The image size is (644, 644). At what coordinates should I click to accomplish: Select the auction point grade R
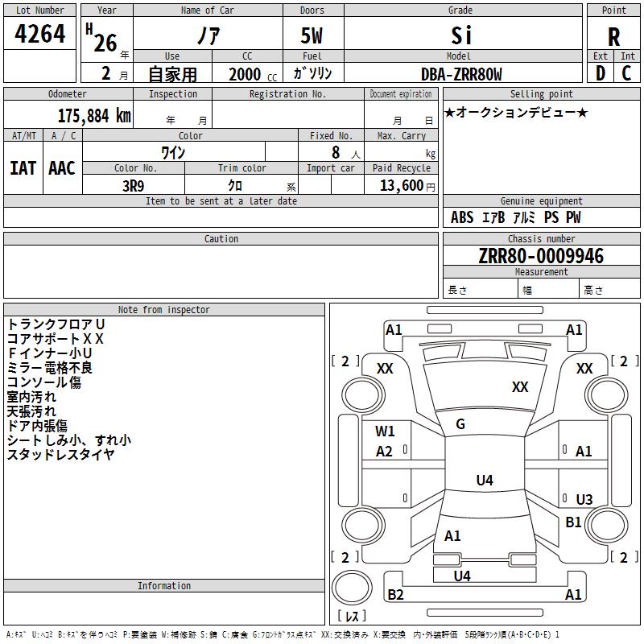(613, 36)
